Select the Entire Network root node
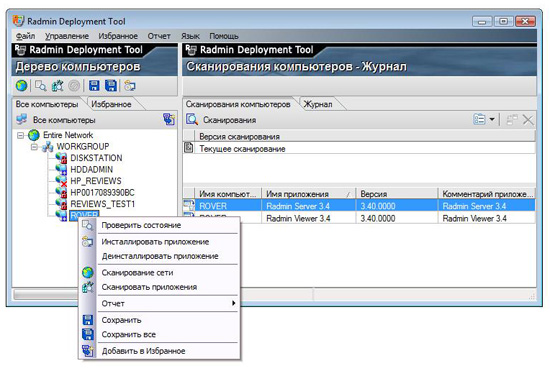The height and width of the screenshot is (371, 550). pyautogui.click(x=68, y=135)
